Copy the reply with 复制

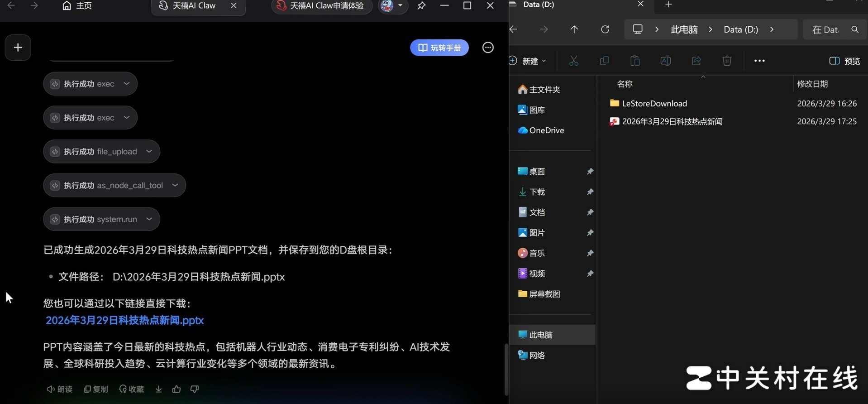pos(96,389)
